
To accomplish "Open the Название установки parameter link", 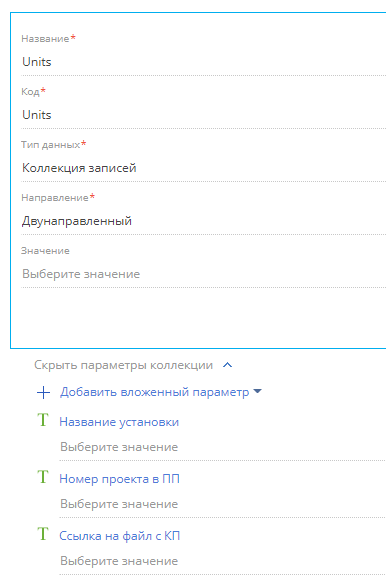I will point(119,422).
